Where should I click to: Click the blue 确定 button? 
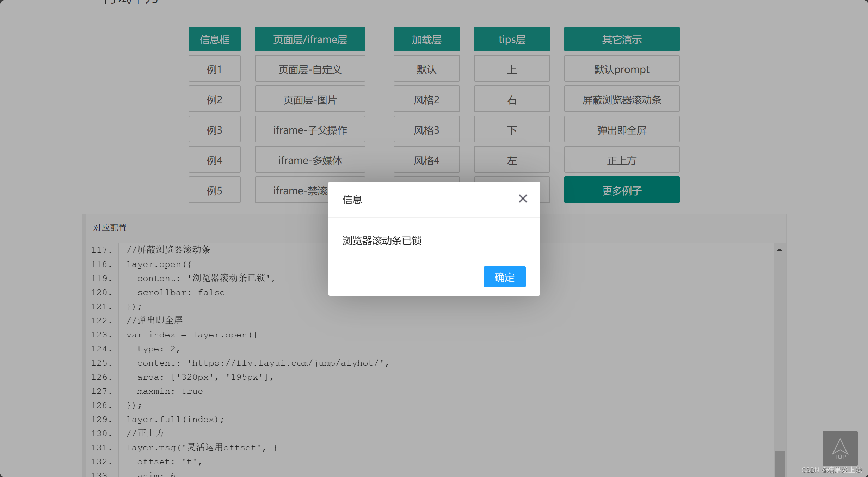tap(504, 277)
